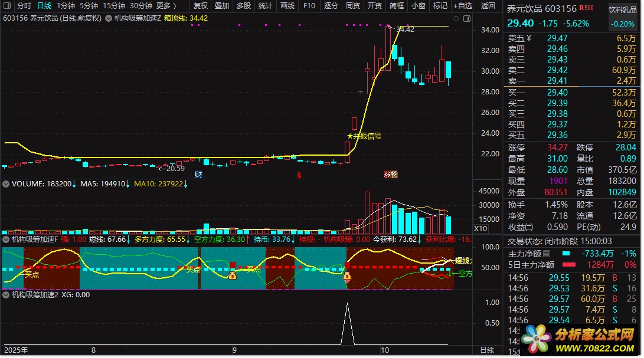Open the 多股 multi-stock view

pos(244,6)
